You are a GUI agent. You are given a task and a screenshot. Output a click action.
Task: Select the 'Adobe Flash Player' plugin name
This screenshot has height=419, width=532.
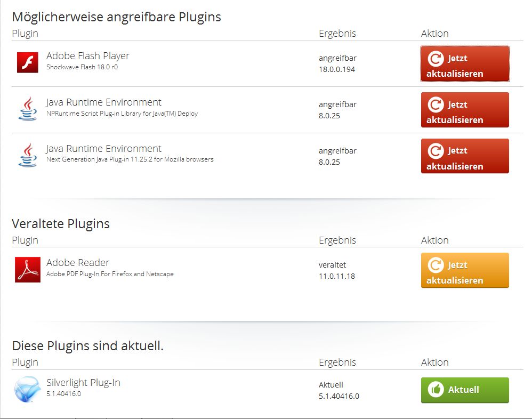click(x=88, y=56)
